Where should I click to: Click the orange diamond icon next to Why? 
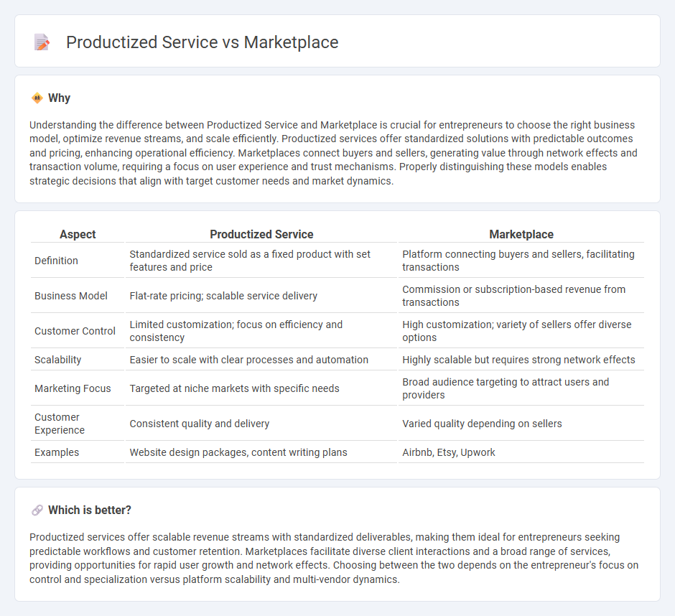point(37,98)
